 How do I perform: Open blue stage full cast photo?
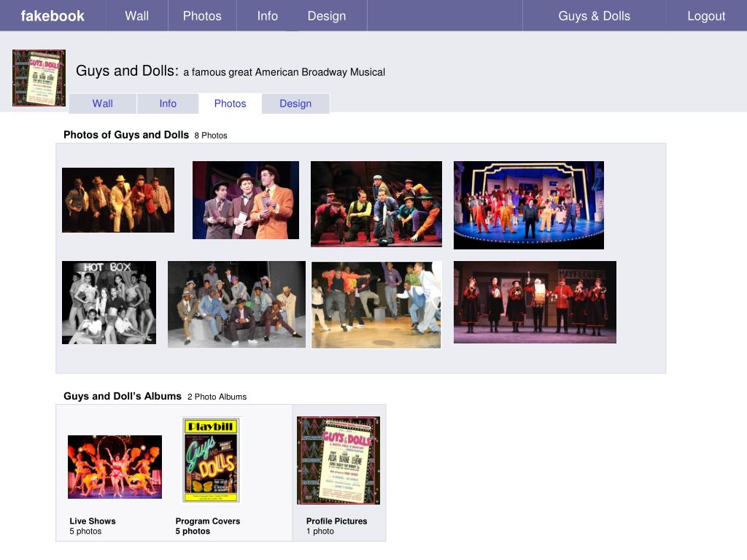(x=529, y=205)
